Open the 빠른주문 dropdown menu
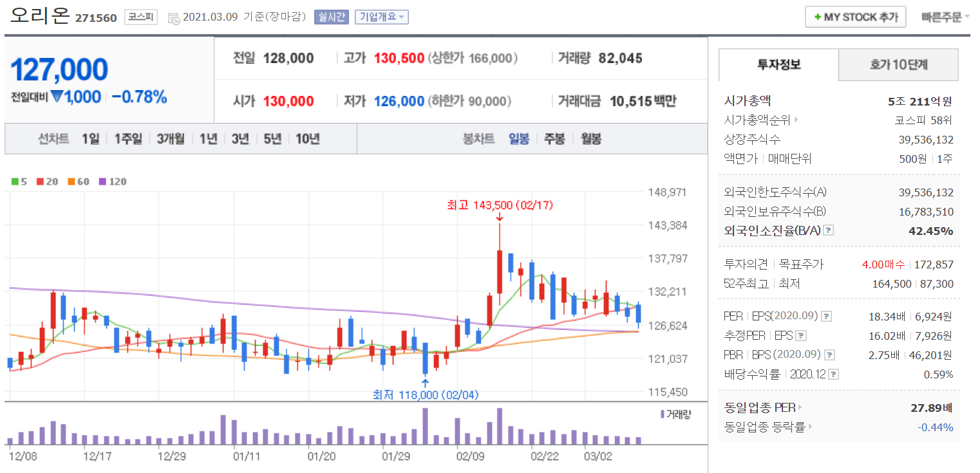980x473 pixels. pyautogui.click(x=945, y=17)
